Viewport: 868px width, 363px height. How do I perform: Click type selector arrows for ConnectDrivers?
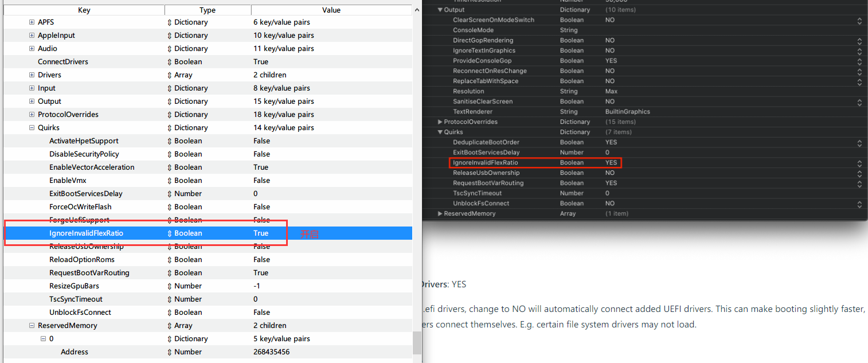(x=169, y=62)
